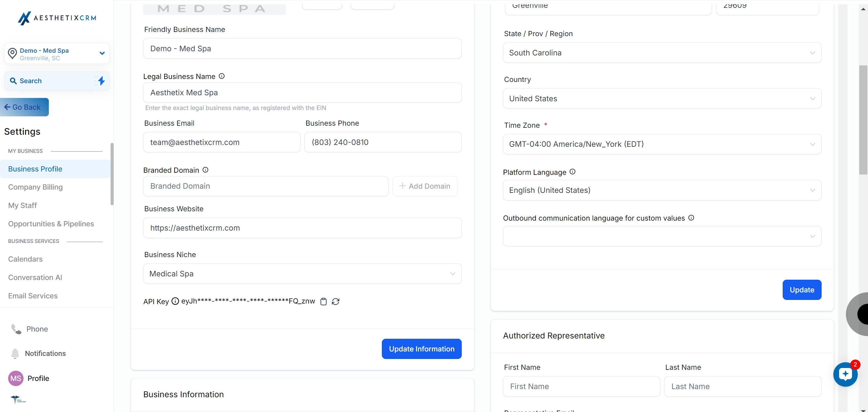
Task: Click info icon for Outbound communication language
Action: tap(691, 218)
